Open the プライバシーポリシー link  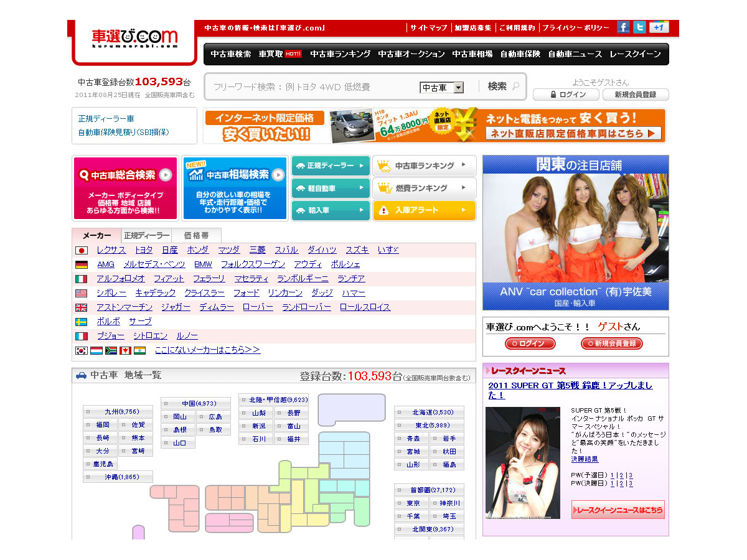pos(576,28)
